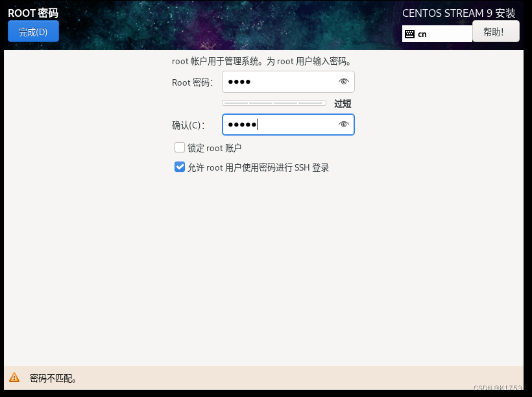Focus the Root 密码 password field

coord(288,82)
